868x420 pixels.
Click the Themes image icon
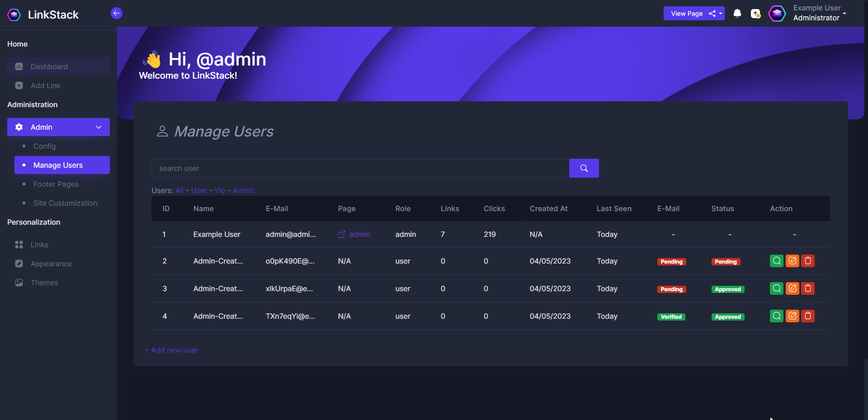tap(19, 283)
